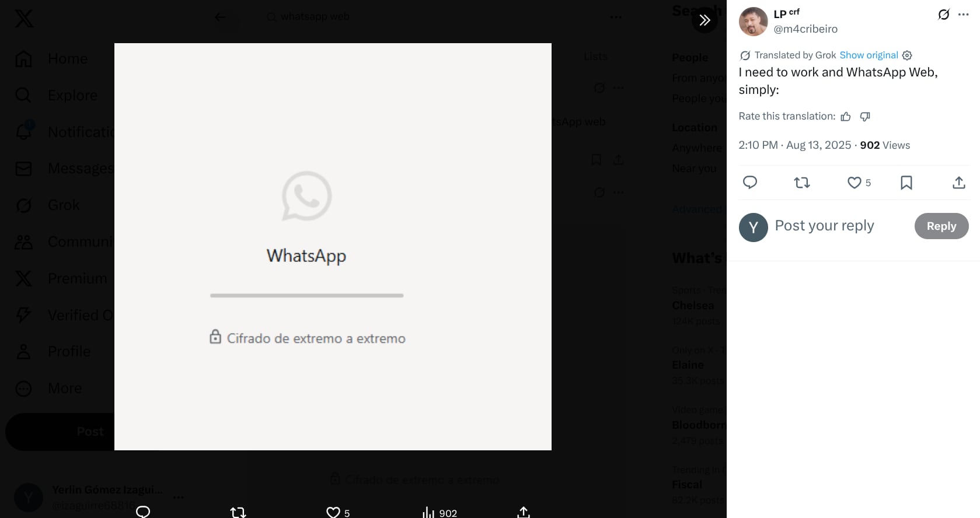Open the post's more options menu

963,15
